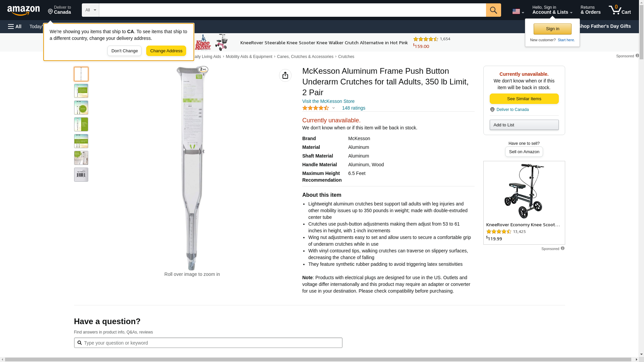This screenshot has height=362, width=644.
Task: Click the share icon on product image
Action: pyautogui.click(x=285, y=75)
